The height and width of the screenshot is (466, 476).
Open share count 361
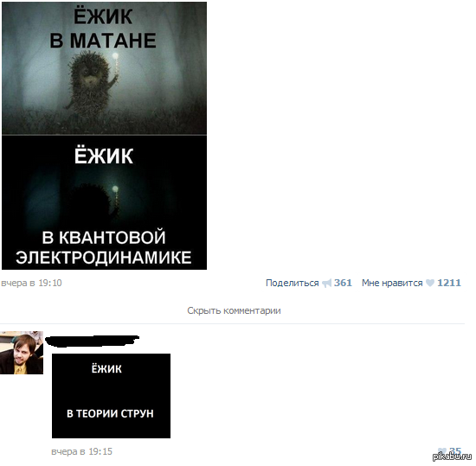pyautogui.click(x=343, y=283)
